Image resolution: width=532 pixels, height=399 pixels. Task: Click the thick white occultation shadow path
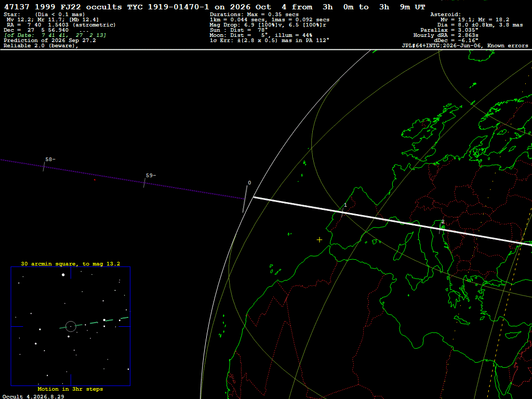pyautogui.click(x=392, y=220)
